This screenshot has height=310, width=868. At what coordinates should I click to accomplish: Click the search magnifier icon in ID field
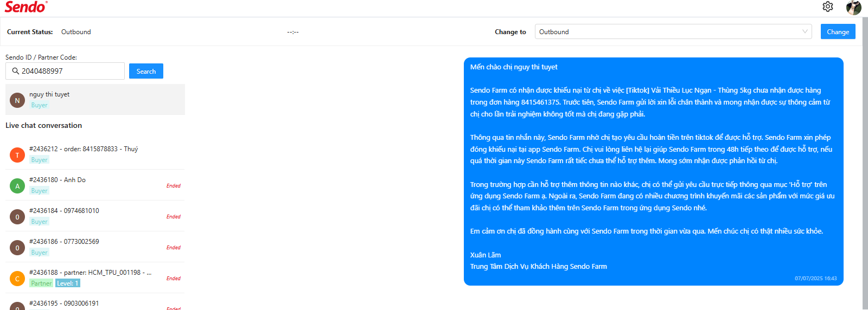click(15, 71)
